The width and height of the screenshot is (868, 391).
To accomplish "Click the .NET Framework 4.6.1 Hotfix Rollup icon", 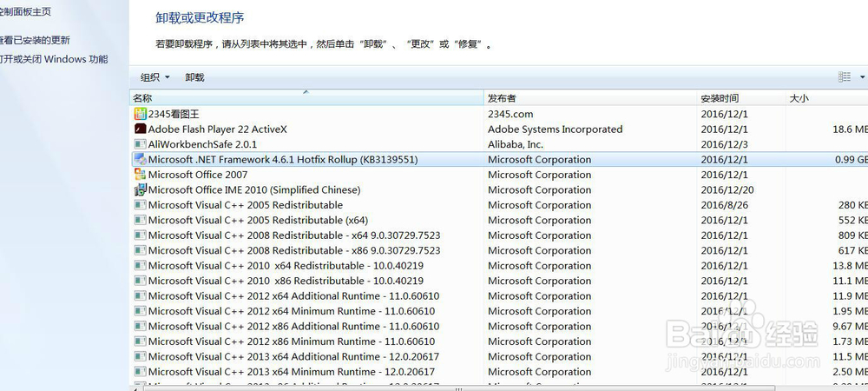I will (x=141, y=160).
